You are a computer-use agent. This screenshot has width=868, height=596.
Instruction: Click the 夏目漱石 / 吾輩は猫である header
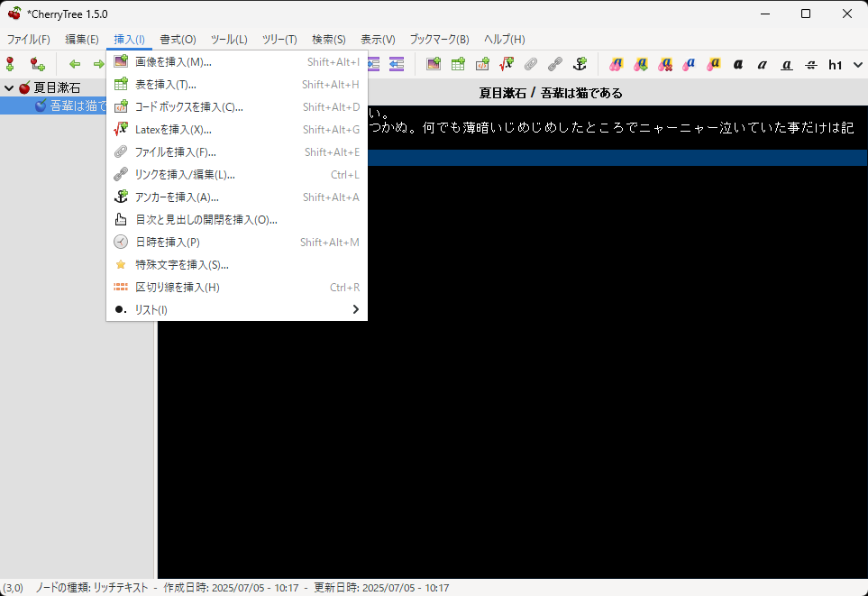[550, 93]
